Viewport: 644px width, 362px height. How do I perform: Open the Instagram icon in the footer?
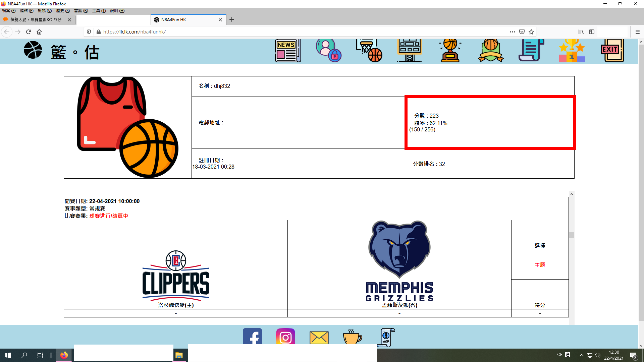[x=285, y=337]
